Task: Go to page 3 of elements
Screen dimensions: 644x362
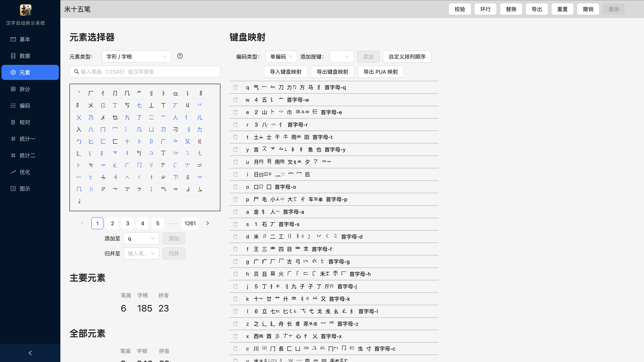Action: pos(128,223)
